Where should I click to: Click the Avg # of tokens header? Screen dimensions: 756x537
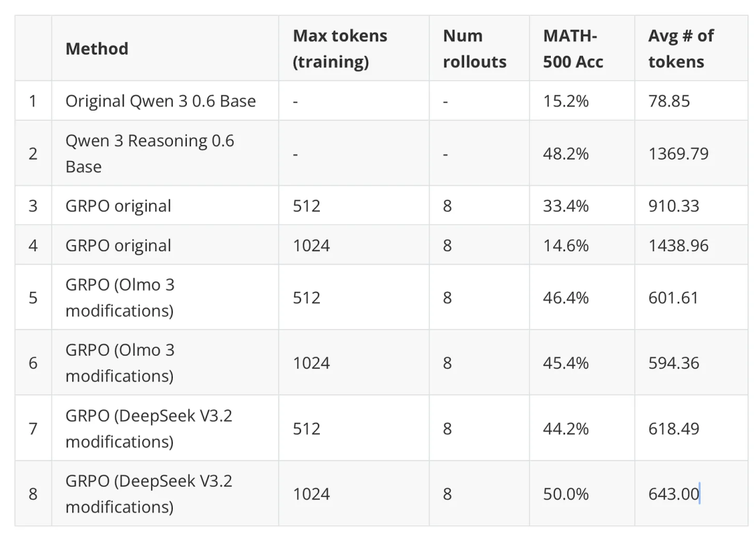coord(680,48)
